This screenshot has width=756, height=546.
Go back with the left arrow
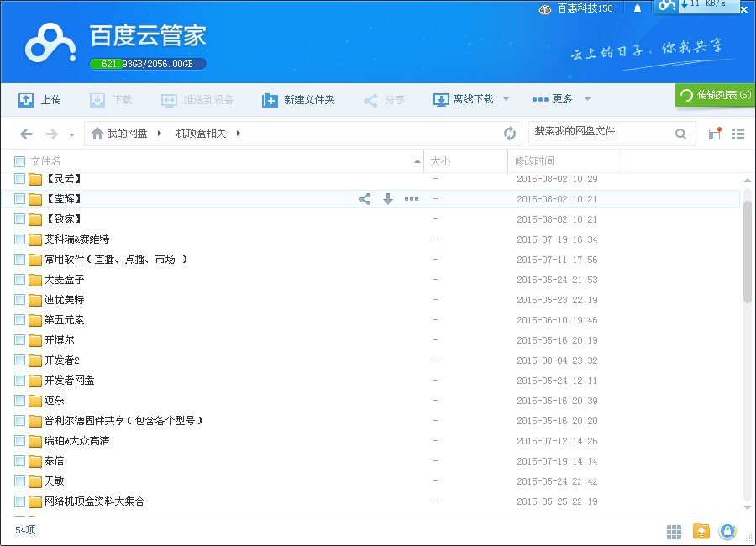coord(26,134)
